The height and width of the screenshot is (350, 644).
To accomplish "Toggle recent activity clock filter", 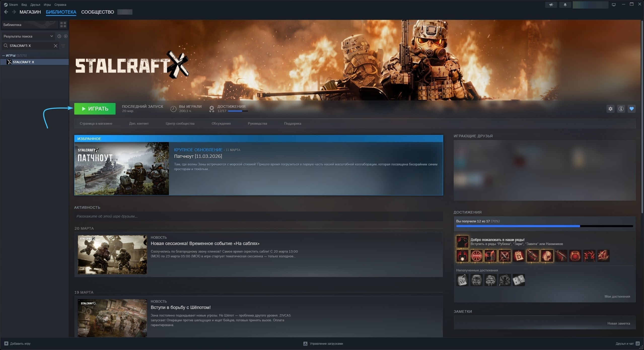I will click(59, 36).
